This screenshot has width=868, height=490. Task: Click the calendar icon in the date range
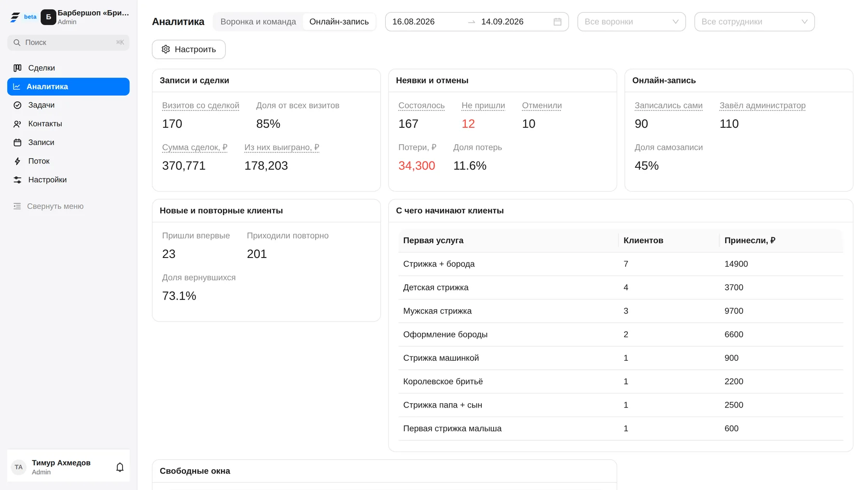click(x=557, y=22)
